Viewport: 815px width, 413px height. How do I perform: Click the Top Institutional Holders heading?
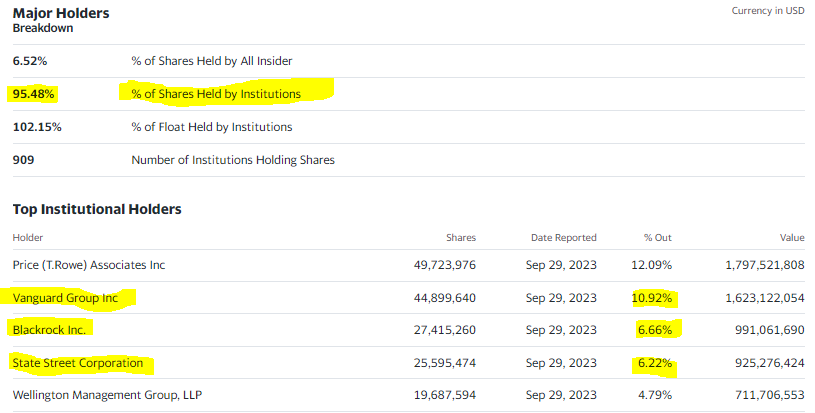pos(97,209)
